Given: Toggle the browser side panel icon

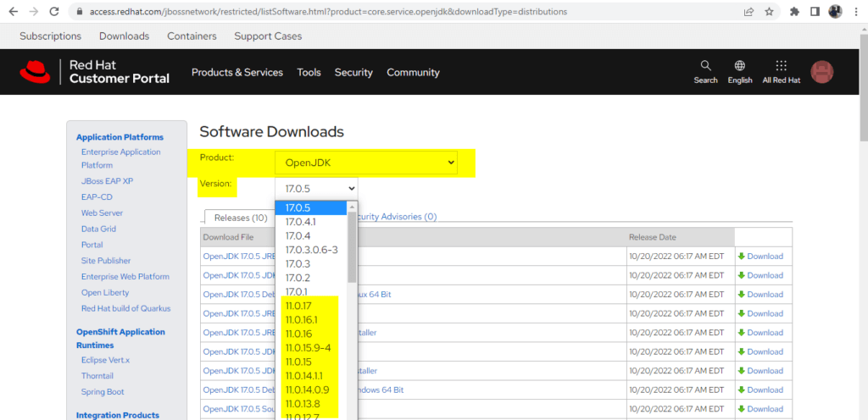Looking at the screenshot, I should point(815,11).
